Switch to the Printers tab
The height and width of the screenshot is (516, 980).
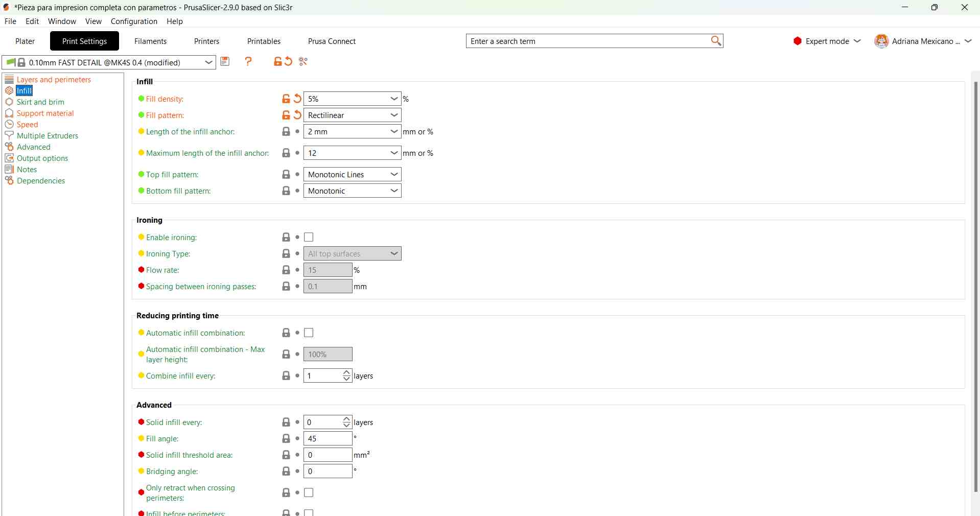click(207, 41)
